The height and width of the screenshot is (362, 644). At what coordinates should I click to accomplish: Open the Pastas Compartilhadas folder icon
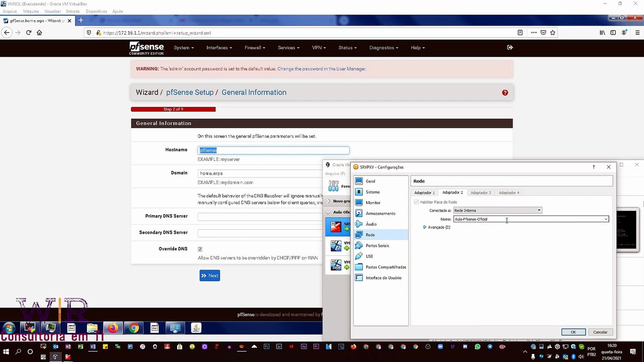[359, 267]
